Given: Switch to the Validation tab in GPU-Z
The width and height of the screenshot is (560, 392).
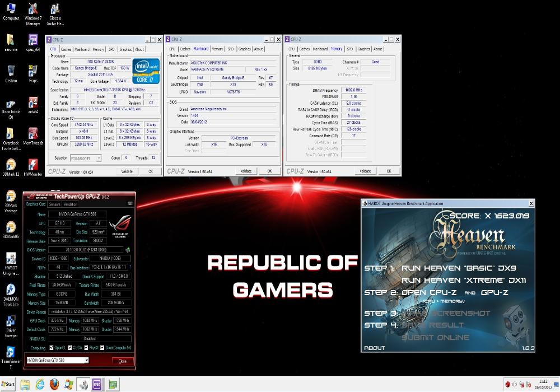Looking at the screenshot, I should 71,204.
